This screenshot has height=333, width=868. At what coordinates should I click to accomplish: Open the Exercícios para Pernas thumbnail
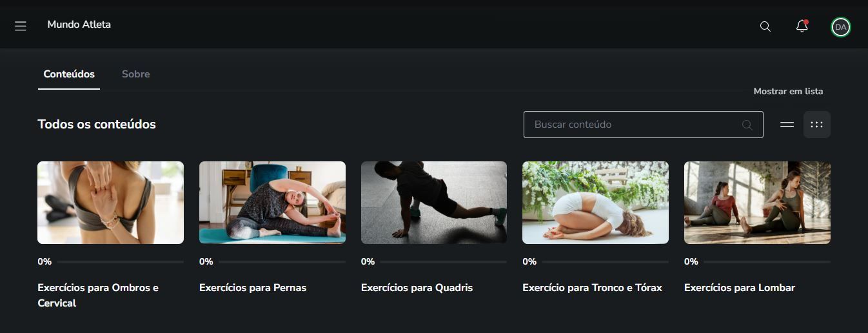click(x=272, y=203)
